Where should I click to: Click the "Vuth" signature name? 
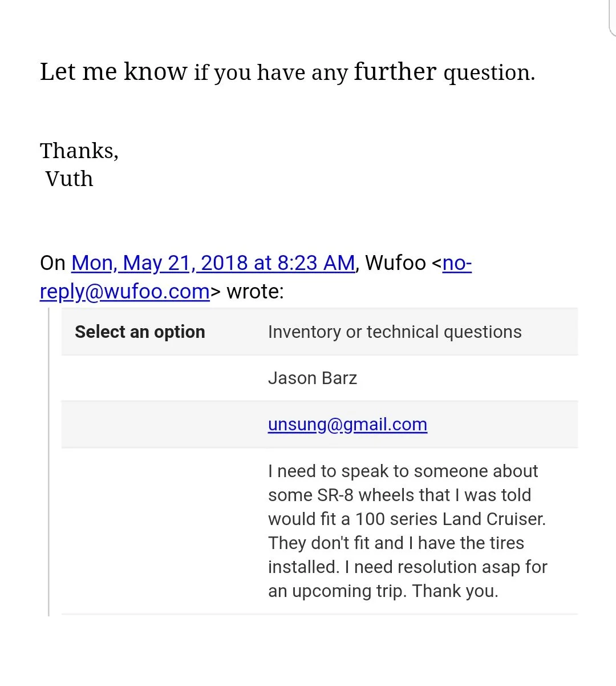[69, 179]
